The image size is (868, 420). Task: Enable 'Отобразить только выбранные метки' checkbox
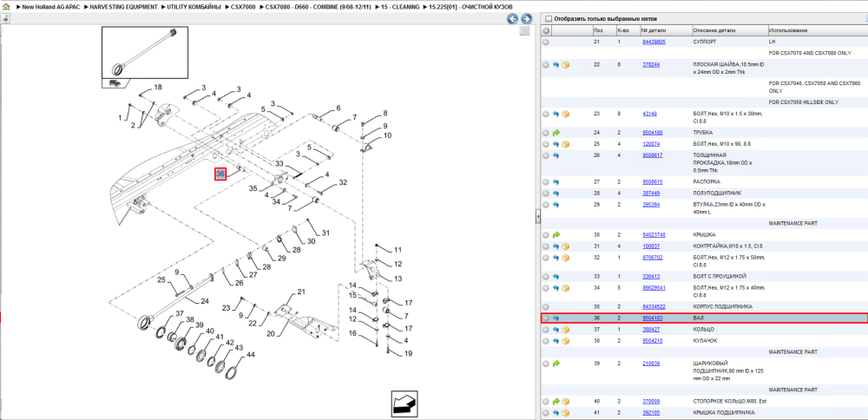click(x=549, y=19)
